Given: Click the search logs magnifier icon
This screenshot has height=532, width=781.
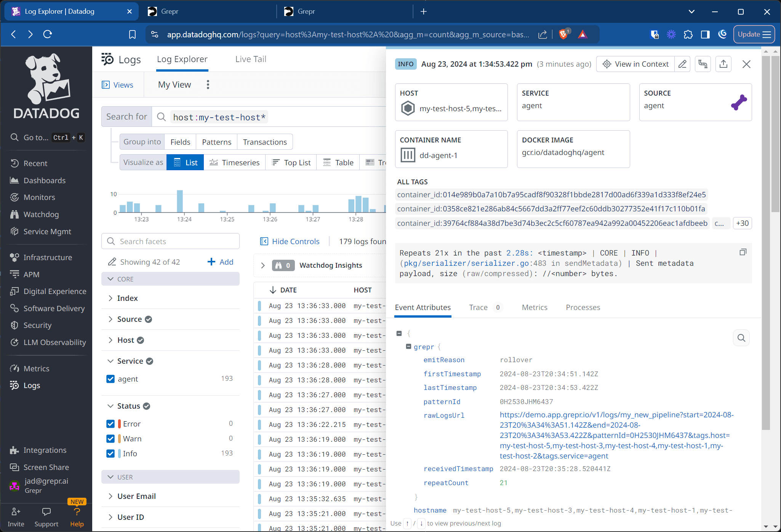Looking at the screenshot, I should [161, 117].
